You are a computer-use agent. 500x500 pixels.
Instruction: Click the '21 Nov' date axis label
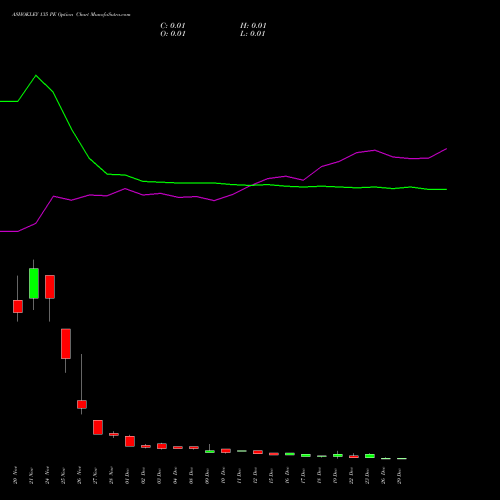tap(31, 475)
